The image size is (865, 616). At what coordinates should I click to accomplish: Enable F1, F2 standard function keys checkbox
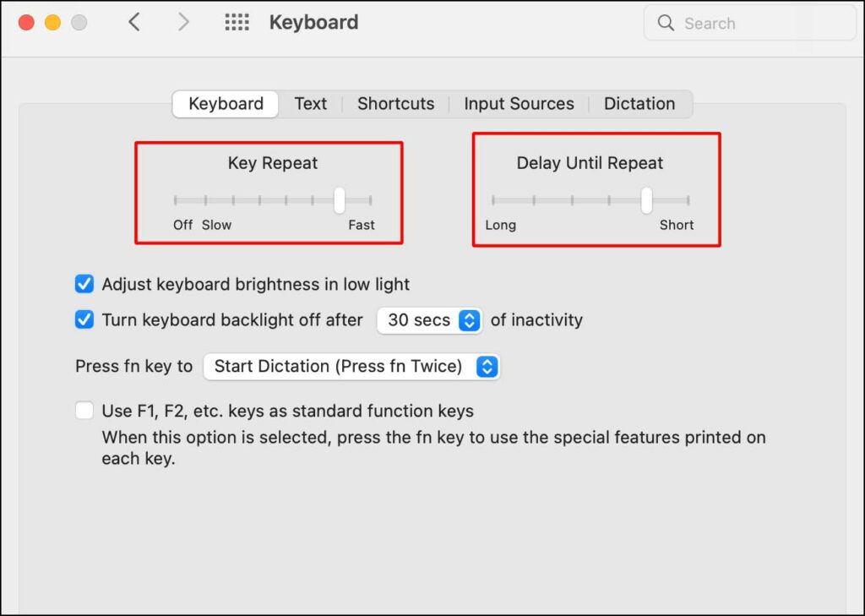(x=84, y=412)
